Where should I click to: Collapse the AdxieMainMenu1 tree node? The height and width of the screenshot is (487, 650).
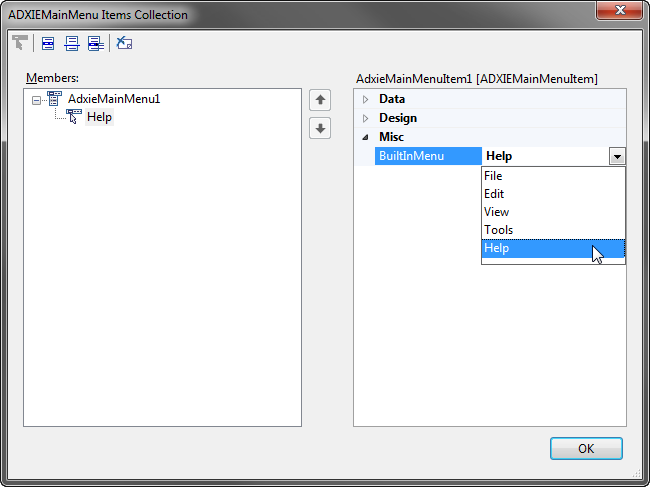pos(36,100)
